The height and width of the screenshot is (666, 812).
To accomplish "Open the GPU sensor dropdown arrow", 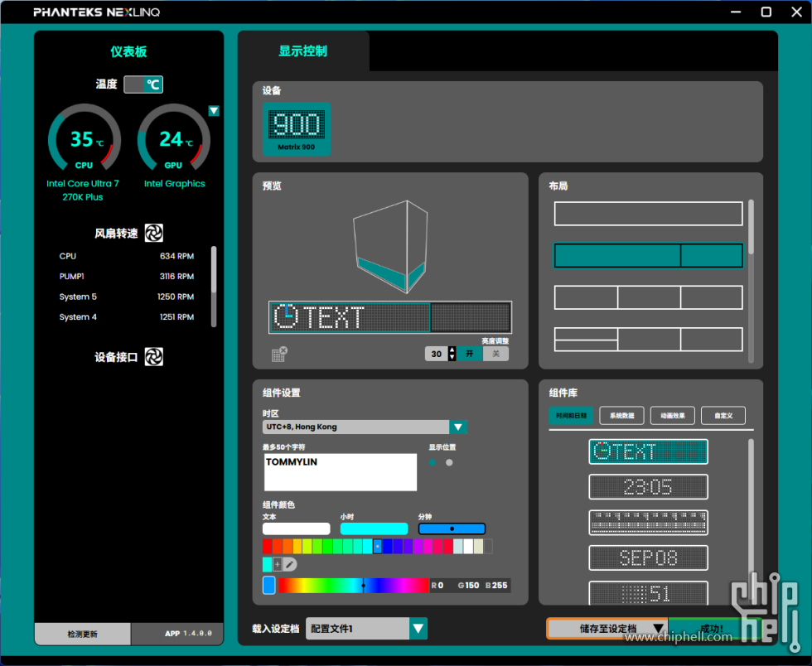I will [x=214, y=111].
